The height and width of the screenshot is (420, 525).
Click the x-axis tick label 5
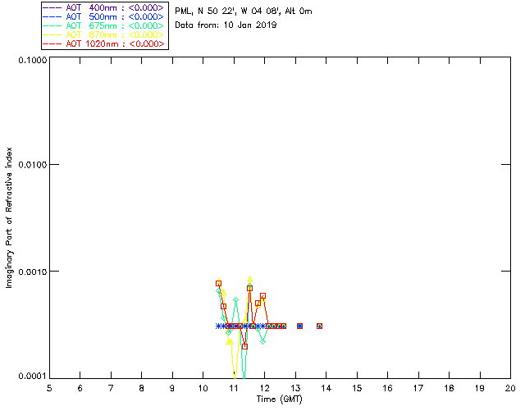pyautogui.click(x=49, y=388)
